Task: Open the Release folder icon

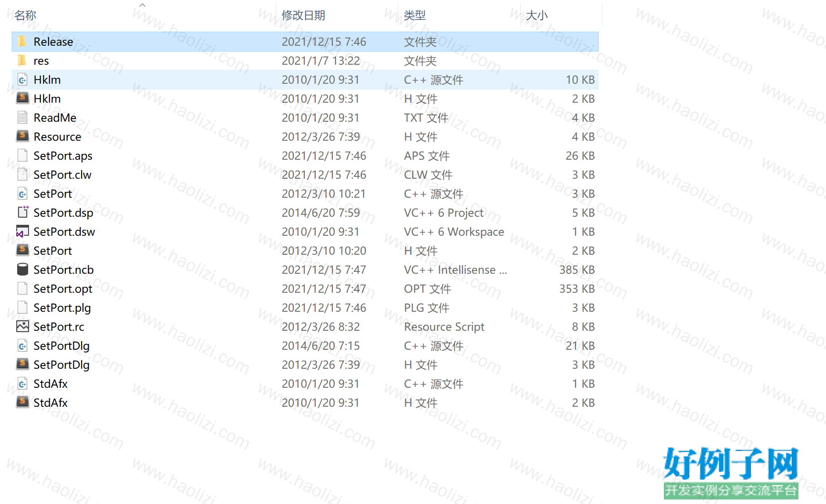Action: [22, 42]
